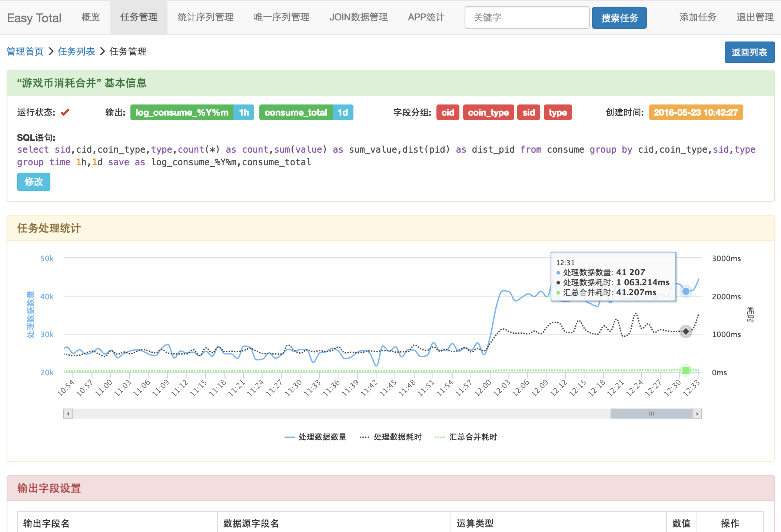Screen dimensions: 781x532
Task: Click the 搜索任务 button
Action: point(619,18)
